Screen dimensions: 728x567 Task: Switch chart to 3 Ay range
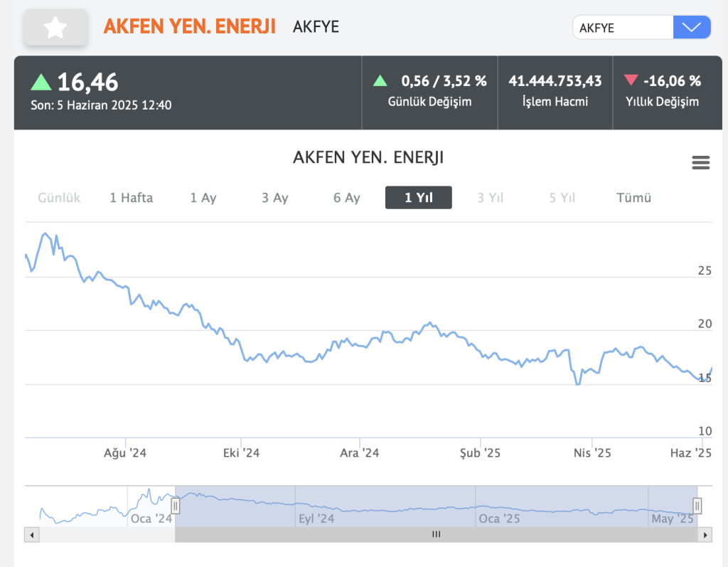click(274, 198)
